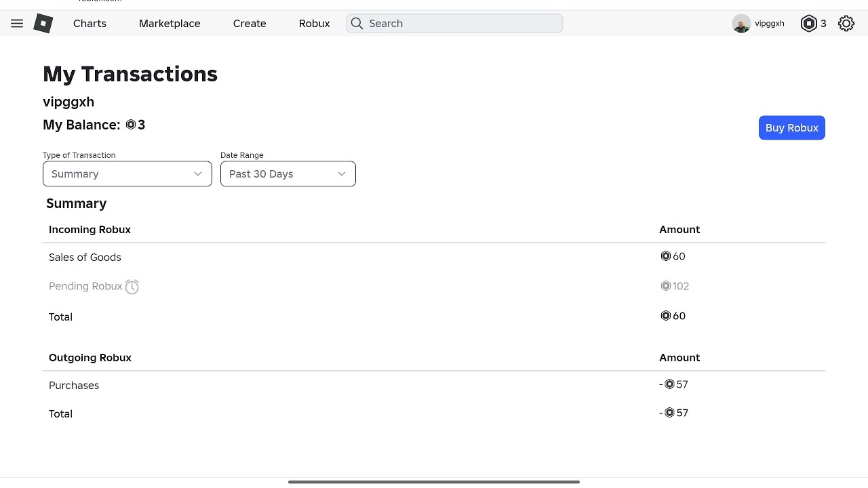Open Marketplace page
This screenshot has height=488, width=868.
[x=170, y=23]
